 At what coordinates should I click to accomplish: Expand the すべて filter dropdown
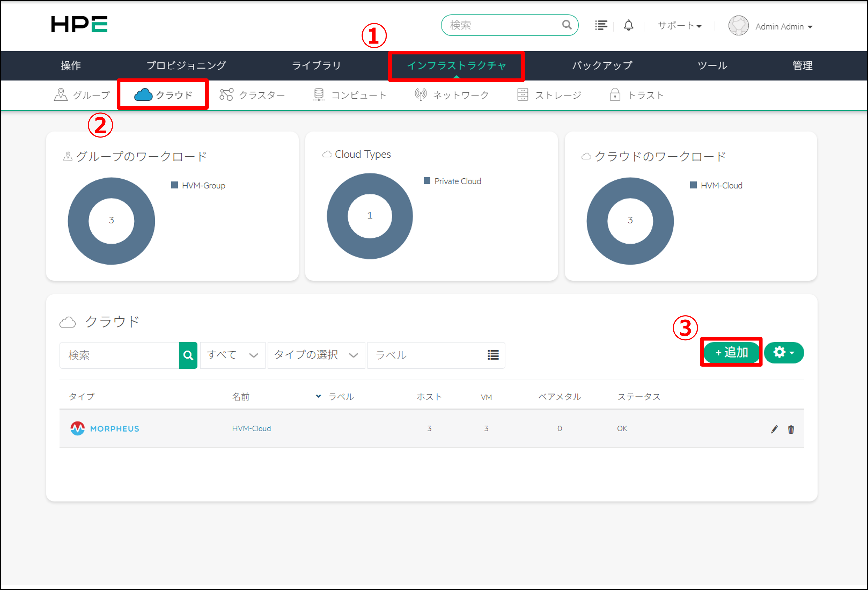click(232, 355)
